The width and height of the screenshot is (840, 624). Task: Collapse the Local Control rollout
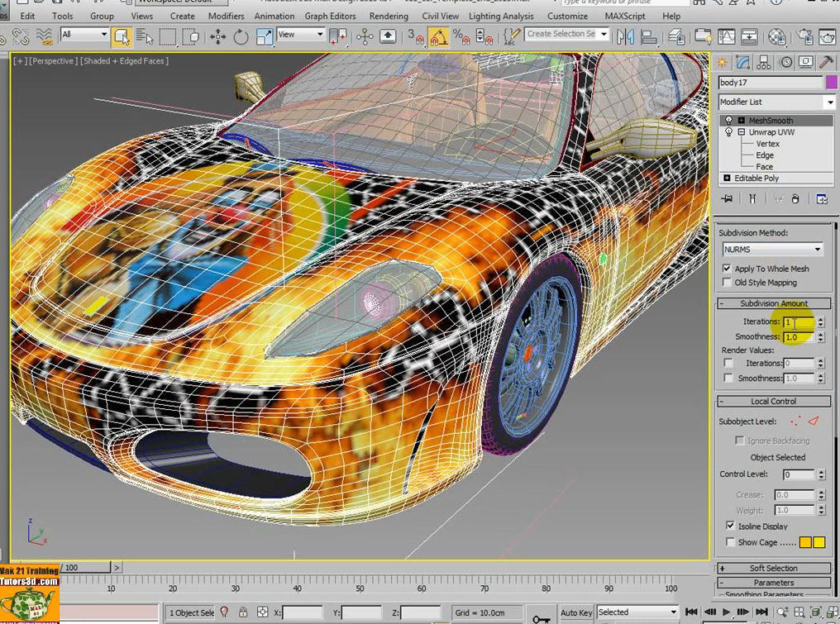pyautogui.click(x=773, y=401)
